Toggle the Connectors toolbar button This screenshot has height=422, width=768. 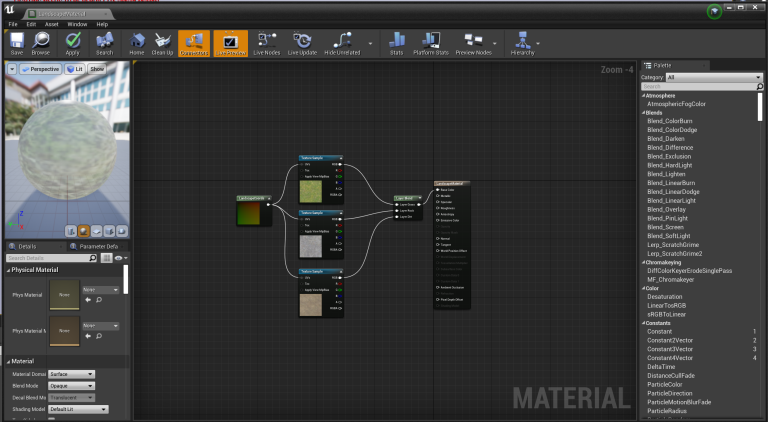coord(194,42)
